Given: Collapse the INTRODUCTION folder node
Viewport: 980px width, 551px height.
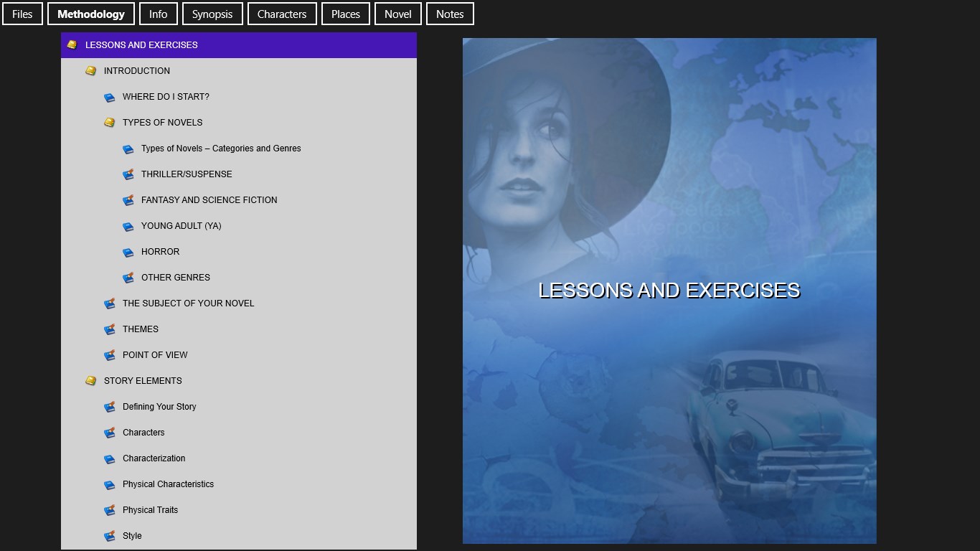Looking at the screenshot, I should pos(90,71).
